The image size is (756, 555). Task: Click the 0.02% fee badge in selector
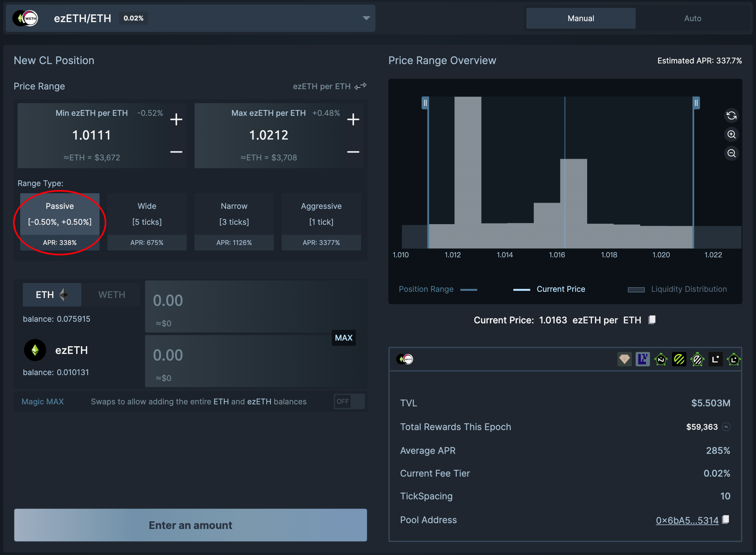[134, 18]
